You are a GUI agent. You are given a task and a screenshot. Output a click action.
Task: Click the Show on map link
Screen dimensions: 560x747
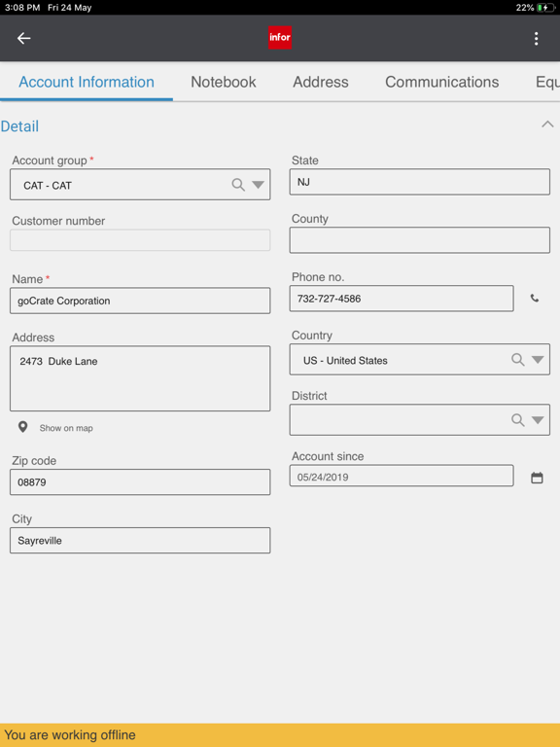[x=66, y=428]
